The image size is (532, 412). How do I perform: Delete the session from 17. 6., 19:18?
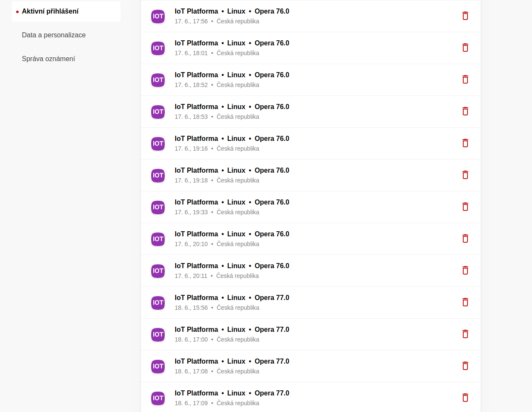click(x=465, y=175)
